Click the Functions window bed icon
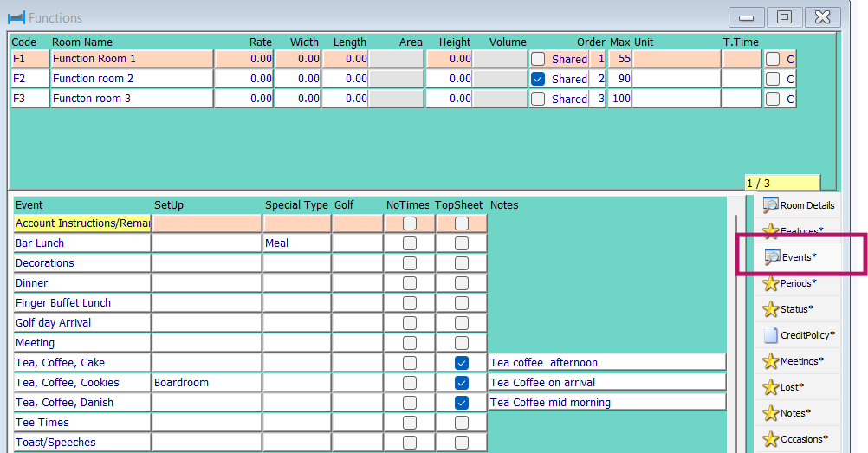The height and width of the screenshot is (453, 868). click(x=16, y=17)
